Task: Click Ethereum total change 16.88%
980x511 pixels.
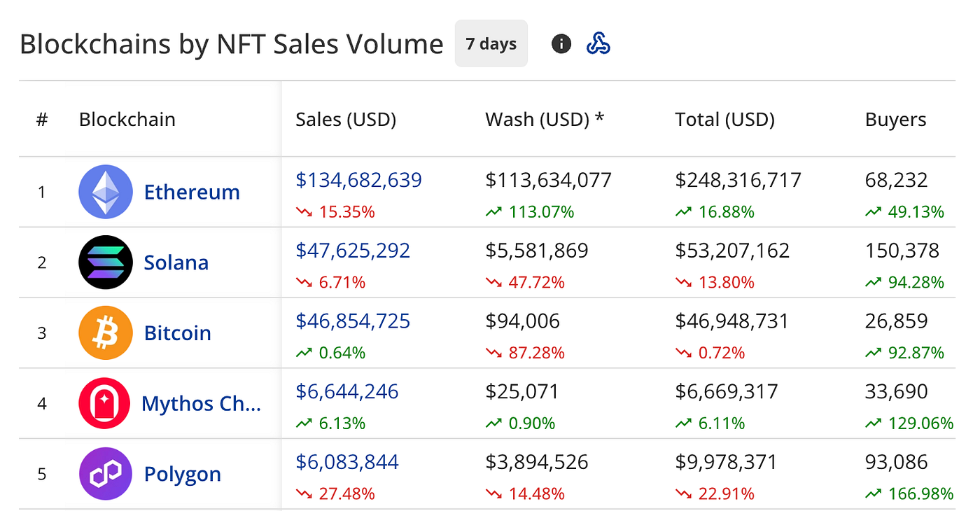Action: [x=715, y=211]
